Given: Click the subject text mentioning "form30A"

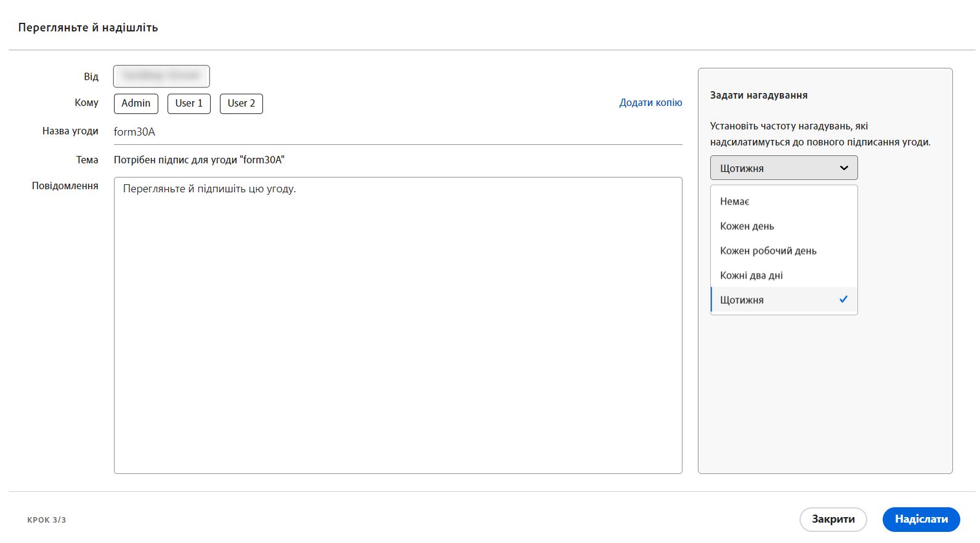Looking at the screenshot, I should pyautogui.click(x=199, y=160).
